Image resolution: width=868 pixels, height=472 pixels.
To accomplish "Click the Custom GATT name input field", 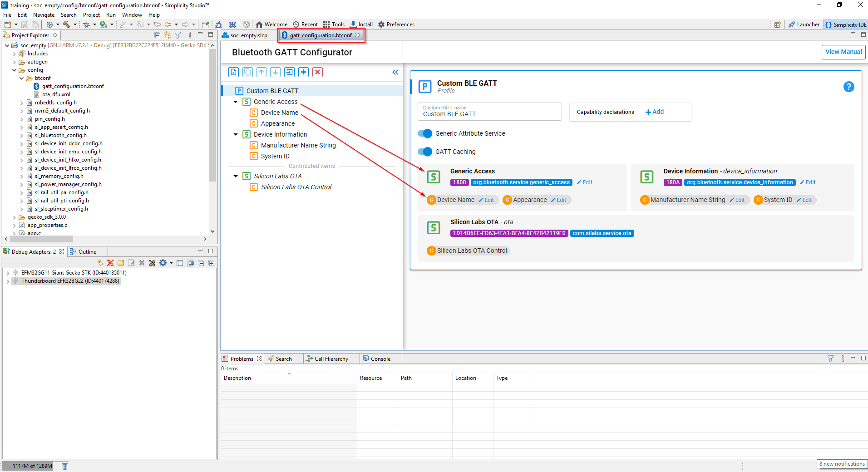I will (x=489, y=112).
